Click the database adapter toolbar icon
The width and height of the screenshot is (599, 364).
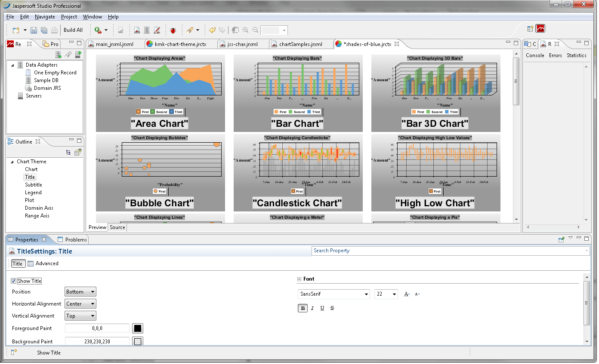click(147, 30)
